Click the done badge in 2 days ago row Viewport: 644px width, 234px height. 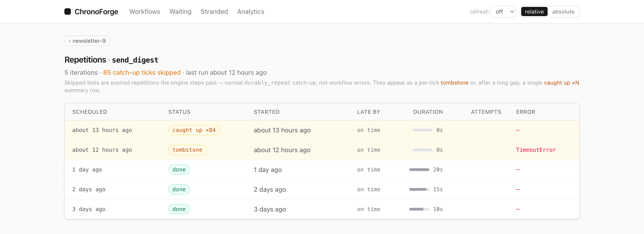[x=179, y=189]
